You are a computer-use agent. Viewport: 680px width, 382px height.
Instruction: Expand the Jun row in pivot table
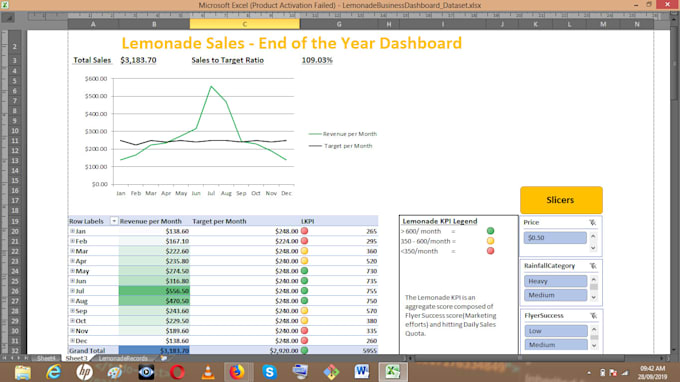point(72,281)
